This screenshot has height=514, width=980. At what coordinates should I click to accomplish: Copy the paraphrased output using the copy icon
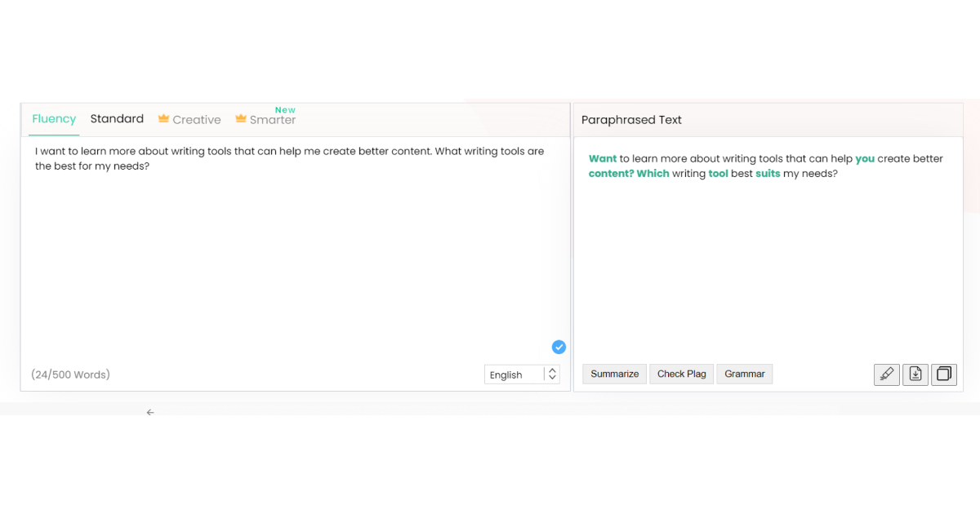[943, 374]
